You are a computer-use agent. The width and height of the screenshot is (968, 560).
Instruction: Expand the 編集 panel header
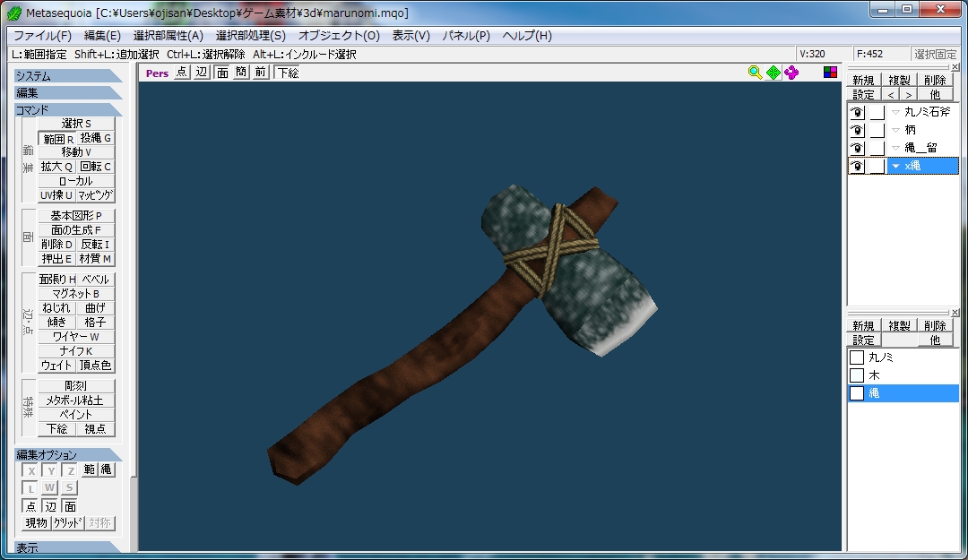click(68, 92)
